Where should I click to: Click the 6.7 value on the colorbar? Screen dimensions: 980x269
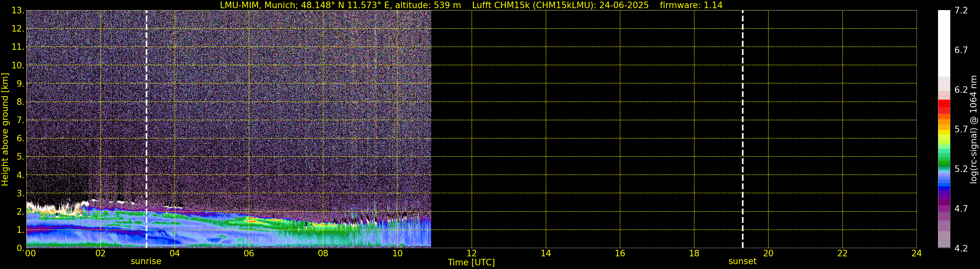(961, 50)
